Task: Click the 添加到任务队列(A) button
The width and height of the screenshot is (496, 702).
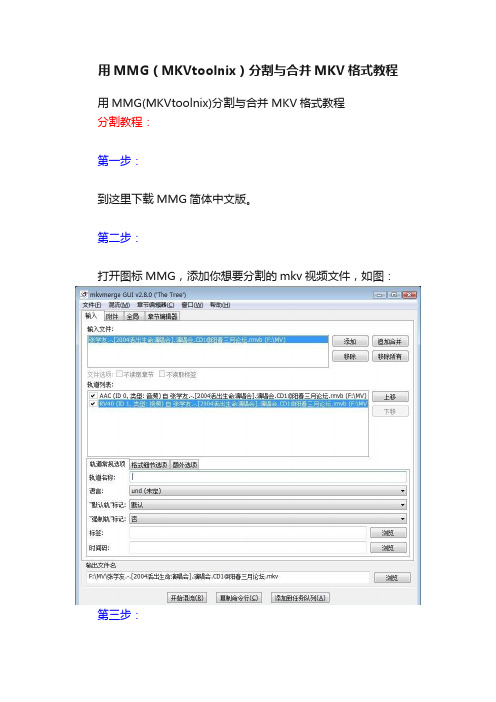Action: (300, 598)
